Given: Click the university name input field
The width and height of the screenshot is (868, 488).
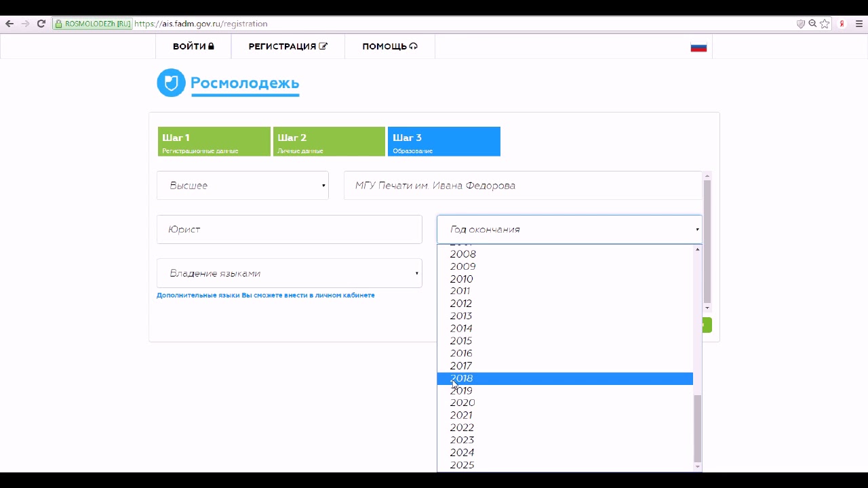Looking at the screenshot, I should [523, 185].
